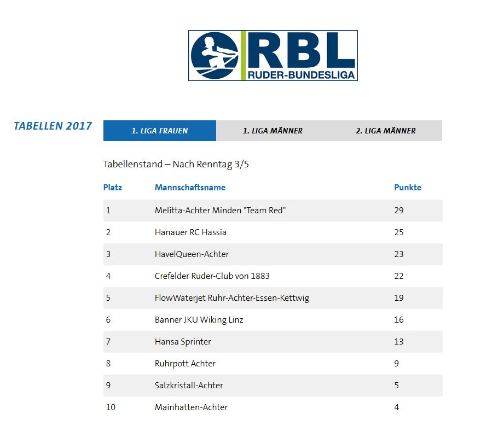Click Banner JKU Wiking Linz team

[x=199, y=320]
